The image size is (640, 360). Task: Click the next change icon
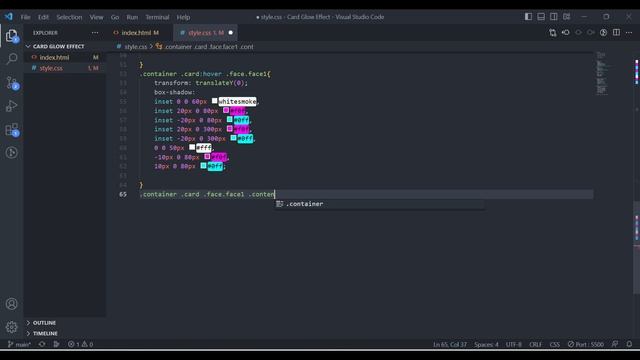[x=591, y=33]
